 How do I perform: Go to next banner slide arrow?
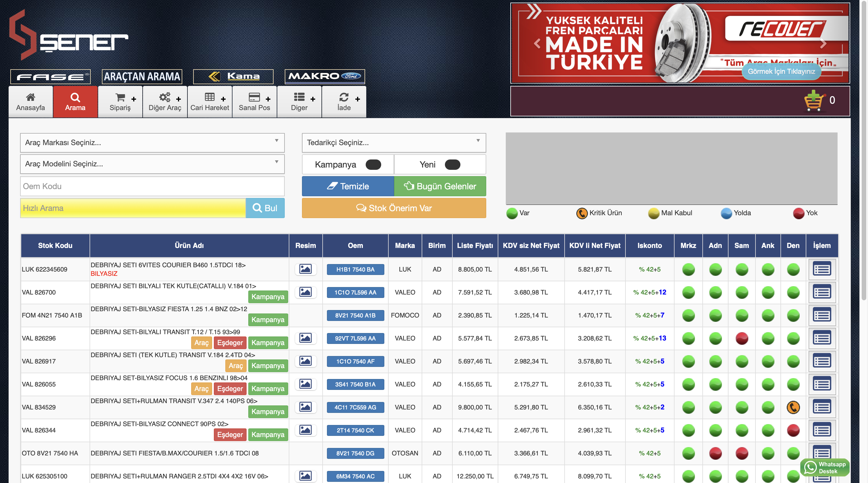823,43
